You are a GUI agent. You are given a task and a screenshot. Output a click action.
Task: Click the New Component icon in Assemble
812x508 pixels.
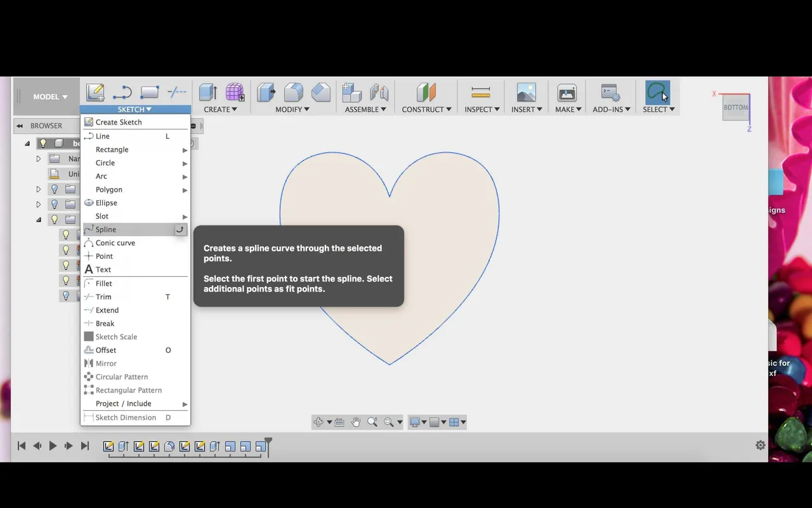351,93
